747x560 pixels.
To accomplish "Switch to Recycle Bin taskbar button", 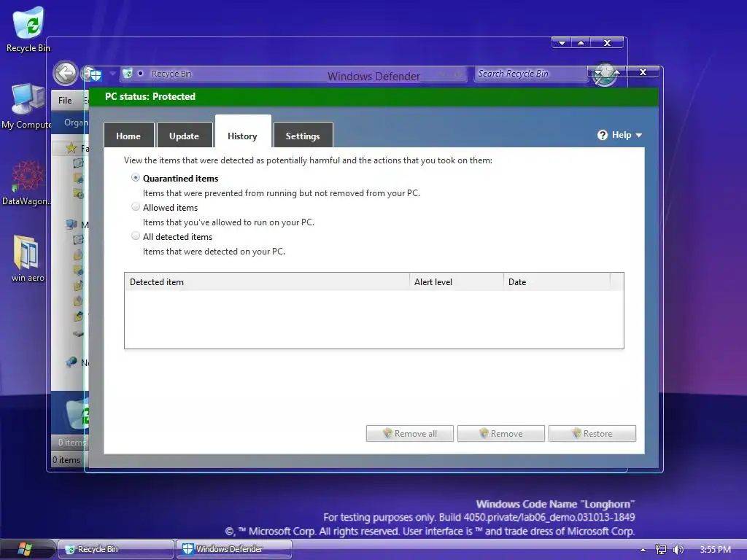I will [x=116, y=549].
